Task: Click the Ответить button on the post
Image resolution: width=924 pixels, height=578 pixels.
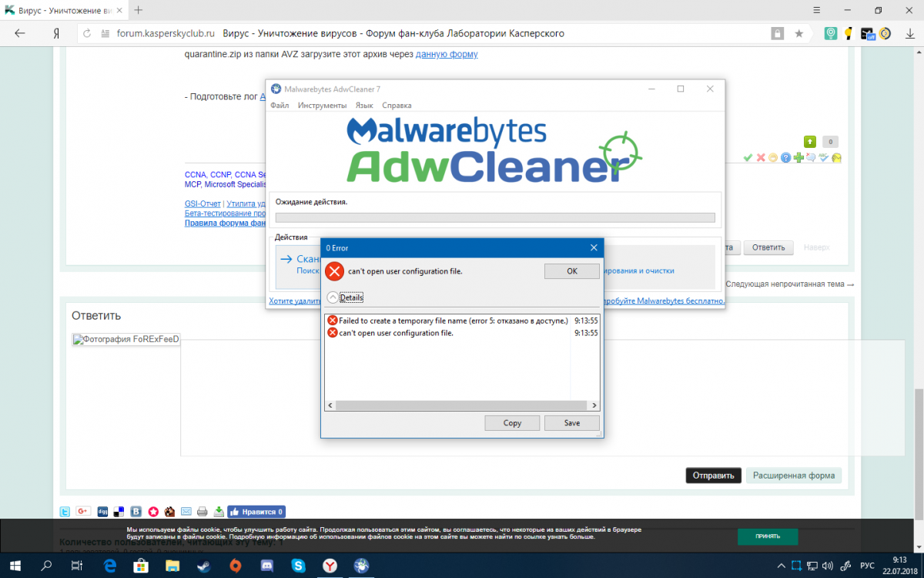Action: (x=768, y=247)
